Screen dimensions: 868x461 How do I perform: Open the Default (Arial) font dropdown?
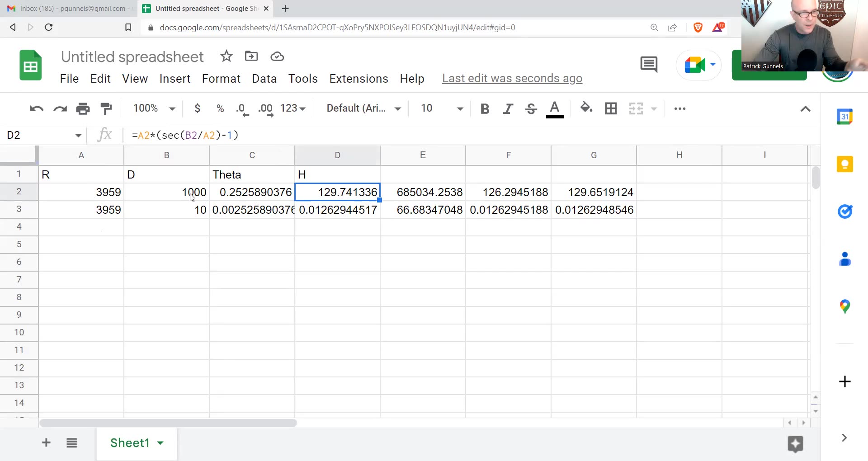point(364,108)
